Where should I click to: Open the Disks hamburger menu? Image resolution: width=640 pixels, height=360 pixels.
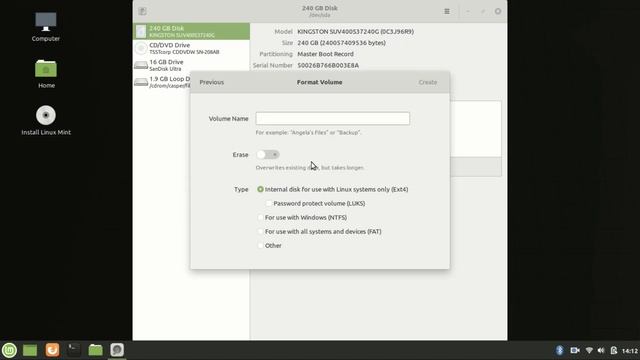(447, 11)
